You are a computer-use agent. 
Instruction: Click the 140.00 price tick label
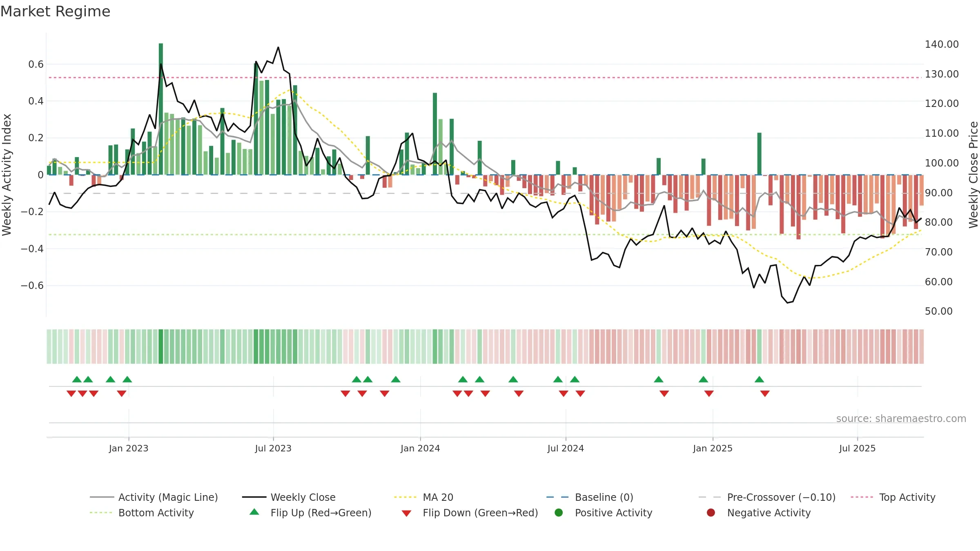[x=942, y=44]
